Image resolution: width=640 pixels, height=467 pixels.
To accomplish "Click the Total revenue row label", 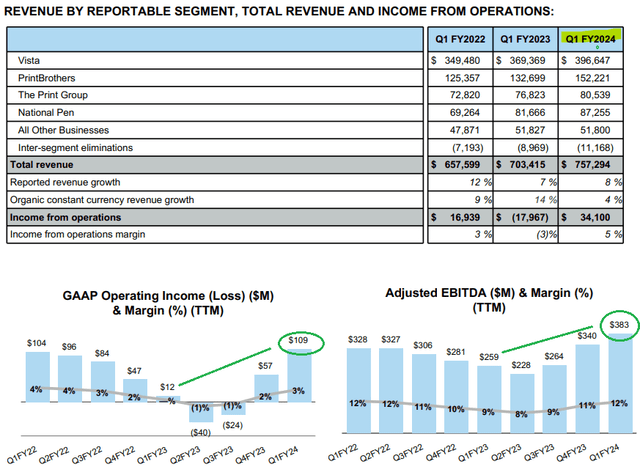I will click(x=42, y=165).
